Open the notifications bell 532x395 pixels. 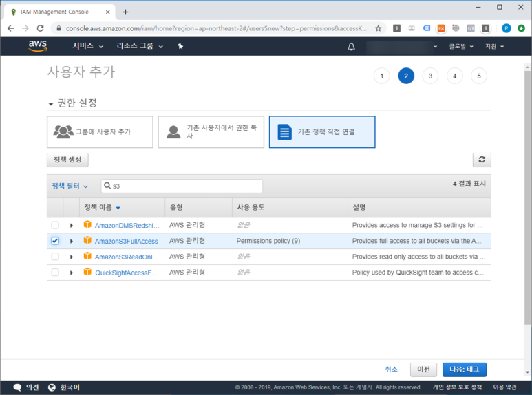(351, 47)
